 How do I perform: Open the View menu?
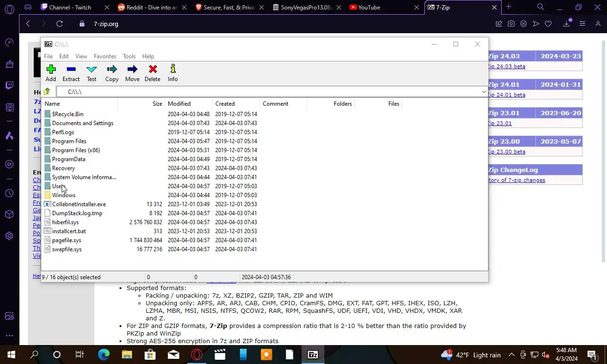pyautogui.click(x=81, y=56)
